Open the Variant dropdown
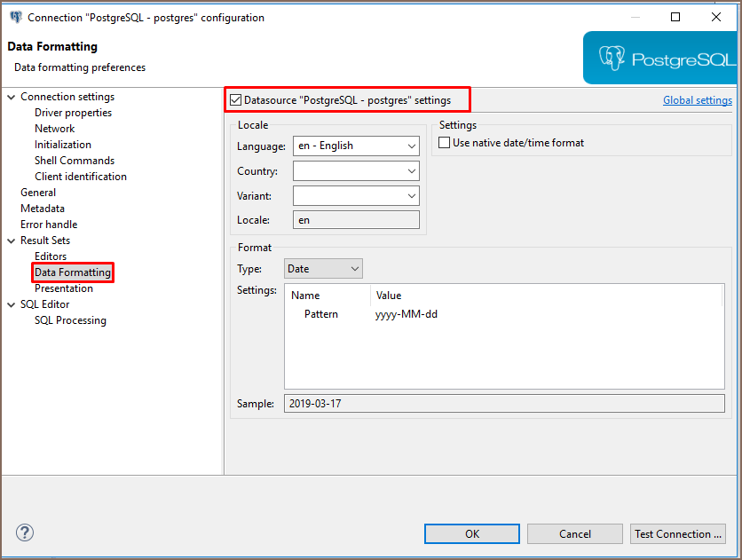The image size is (742, 560). click(x=356, y=195)
